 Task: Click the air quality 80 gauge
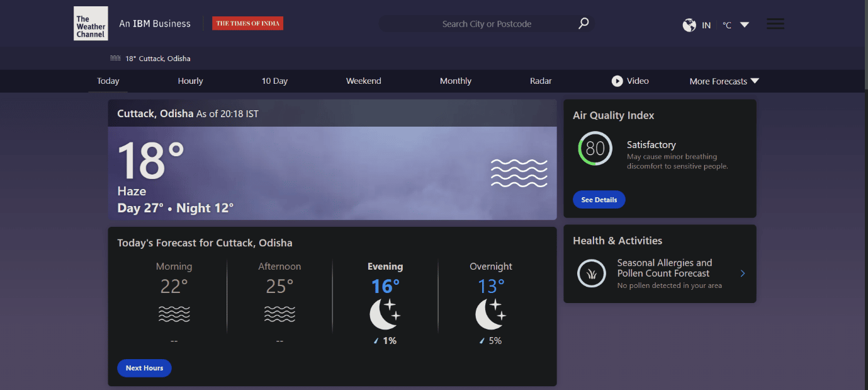[x=595, y=149]
